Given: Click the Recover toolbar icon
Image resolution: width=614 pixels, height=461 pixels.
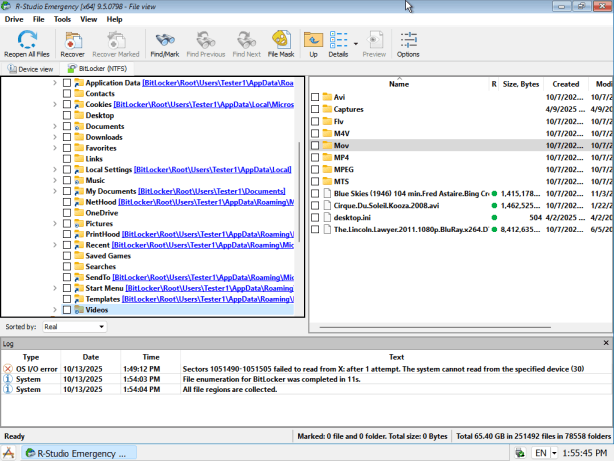Looking at the screenshot, I should [73, 40].
